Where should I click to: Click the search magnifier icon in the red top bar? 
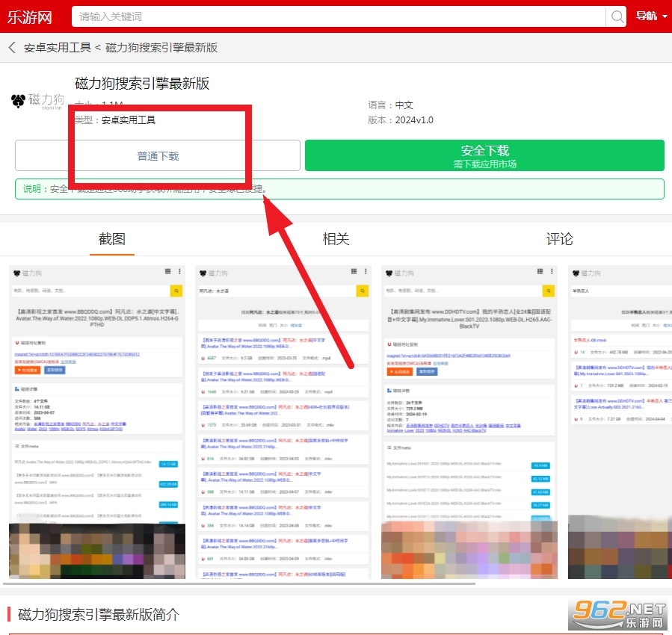[x=616, y=16]
